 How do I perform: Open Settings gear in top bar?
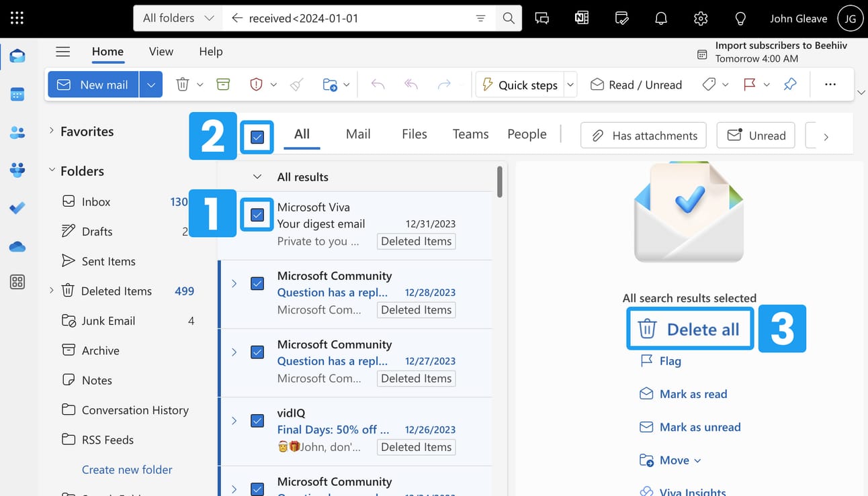point(701,18)
